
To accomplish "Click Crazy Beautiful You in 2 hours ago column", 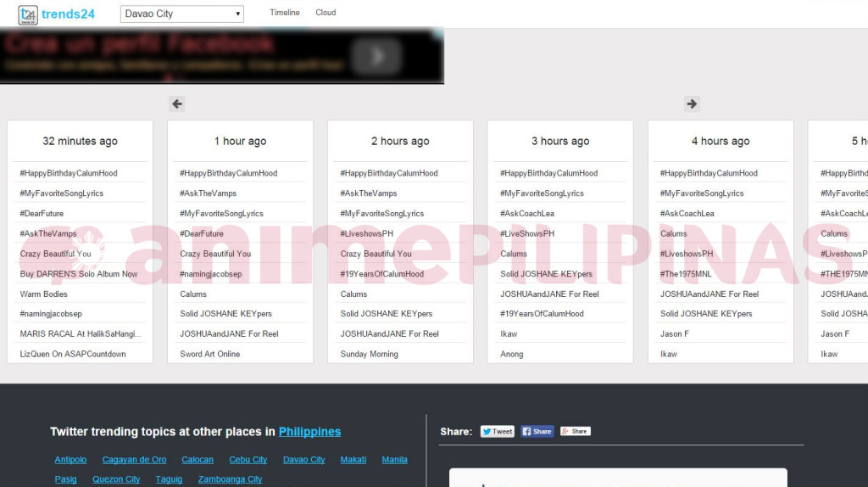I will (x=376, y=254).
